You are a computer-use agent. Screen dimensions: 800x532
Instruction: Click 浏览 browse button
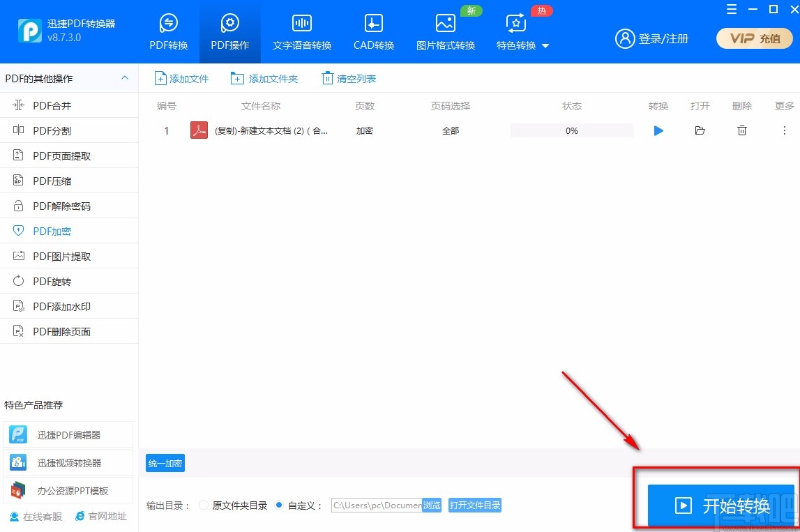[432, 505]
